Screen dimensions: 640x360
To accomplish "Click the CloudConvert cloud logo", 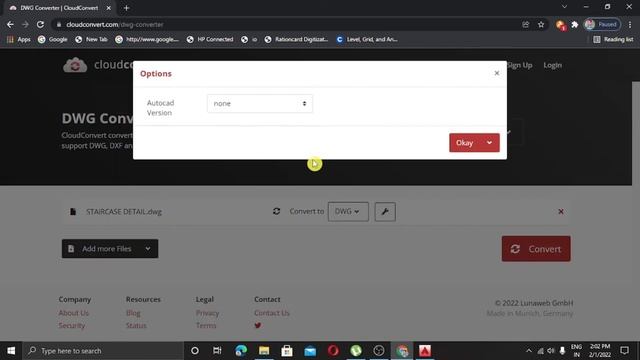I will (75, 65).
